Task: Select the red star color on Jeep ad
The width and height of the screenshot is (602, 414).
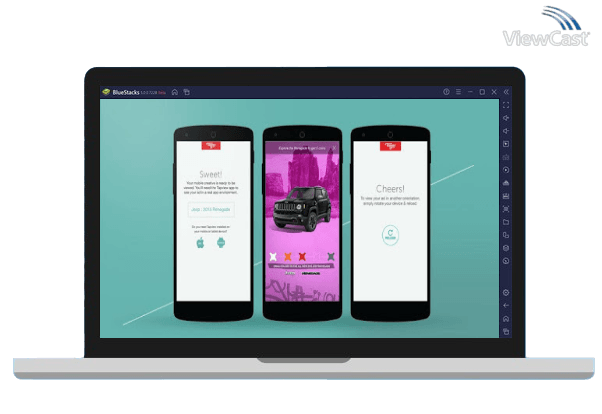Action: 302,256
